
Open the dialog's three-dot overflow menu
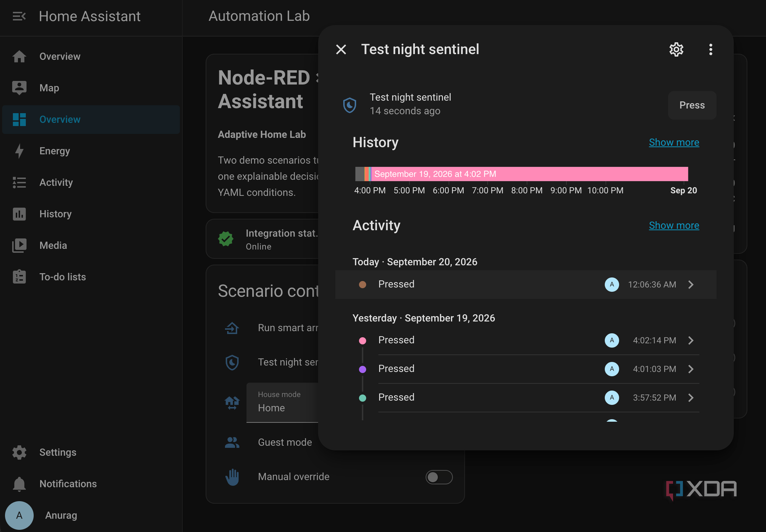pyautogui.click(x=711, y=50)
